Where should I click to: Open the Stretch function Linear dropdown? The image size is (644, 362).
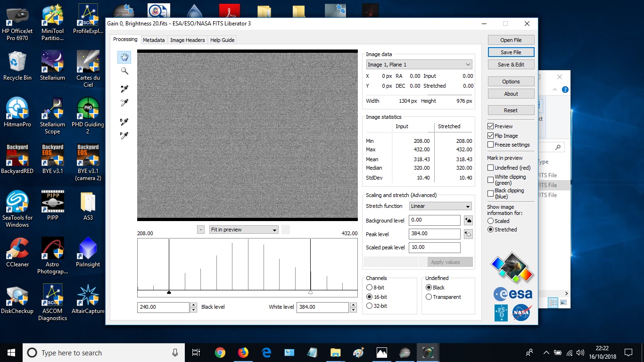(440, 206)
